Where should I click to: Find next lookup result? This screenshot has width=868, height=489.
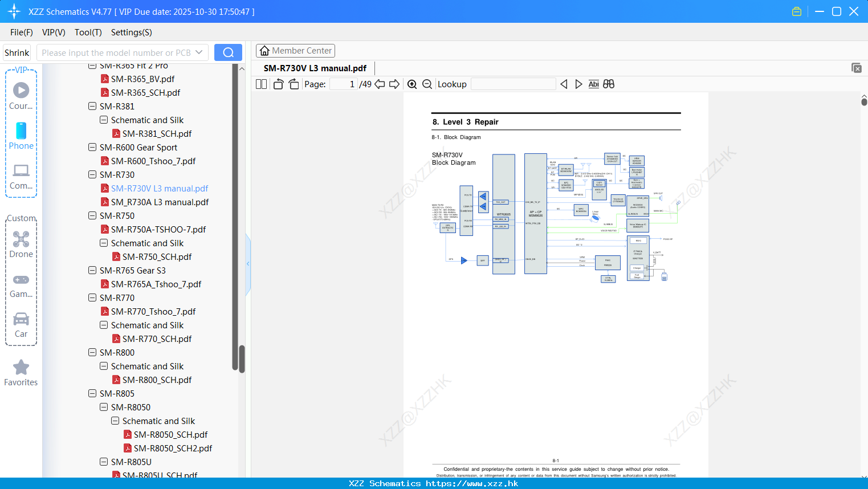(x=578, y=84)
